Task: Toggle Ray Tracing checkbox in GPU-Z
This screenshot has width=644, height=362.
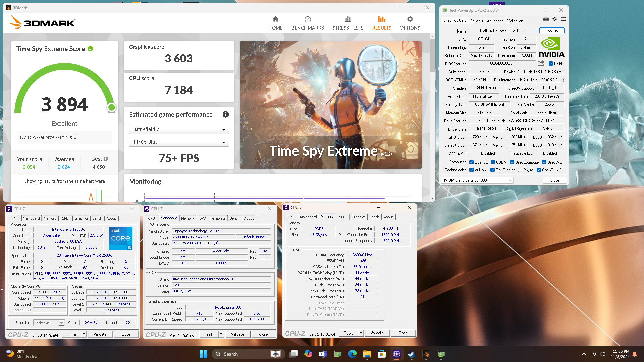Action: (492, 170)
